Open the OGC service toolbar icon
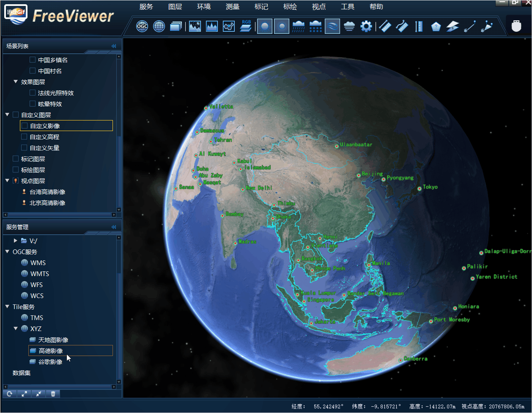 pos(142,26)
